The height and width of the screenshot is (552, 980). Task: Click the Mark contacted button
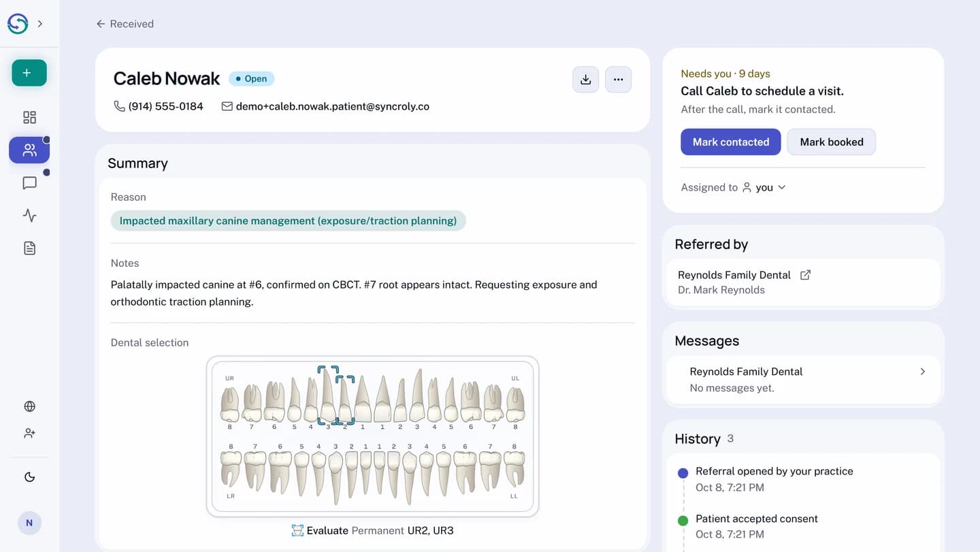point(730,142)
